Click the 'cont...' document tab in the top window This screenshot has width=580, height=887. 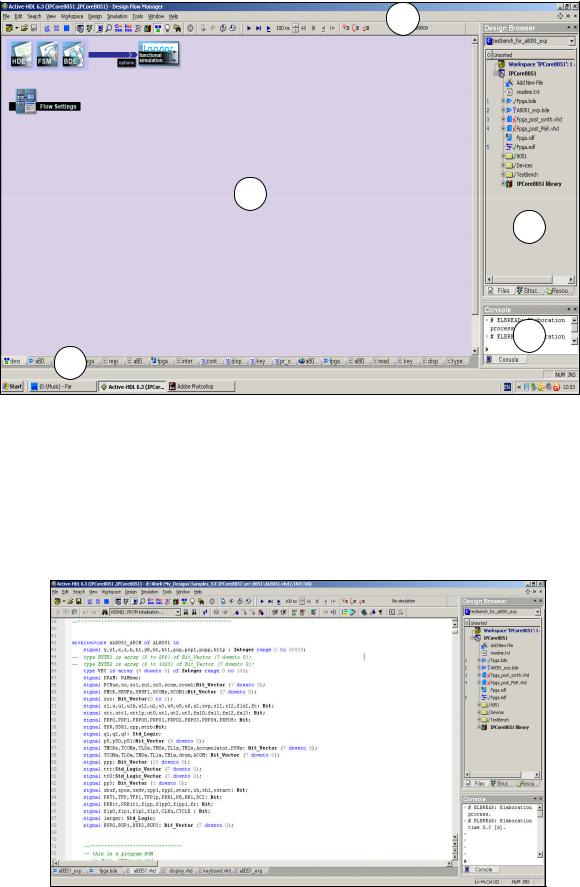click(209, 361)
